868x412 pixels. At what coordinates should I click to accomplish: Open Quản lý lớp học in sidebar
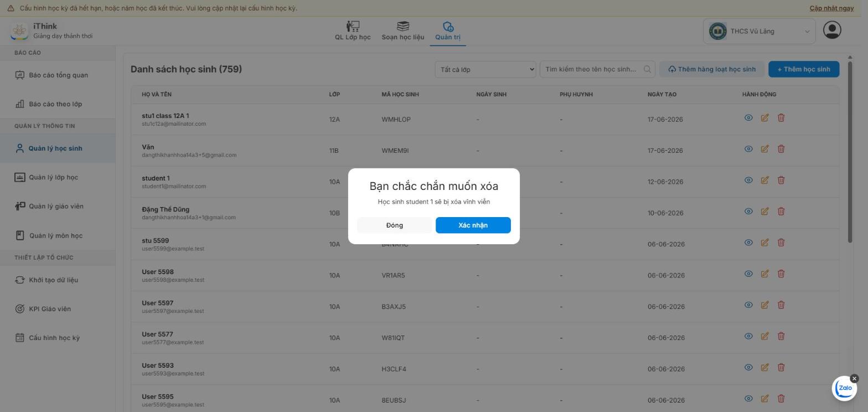tap(58, 177)
